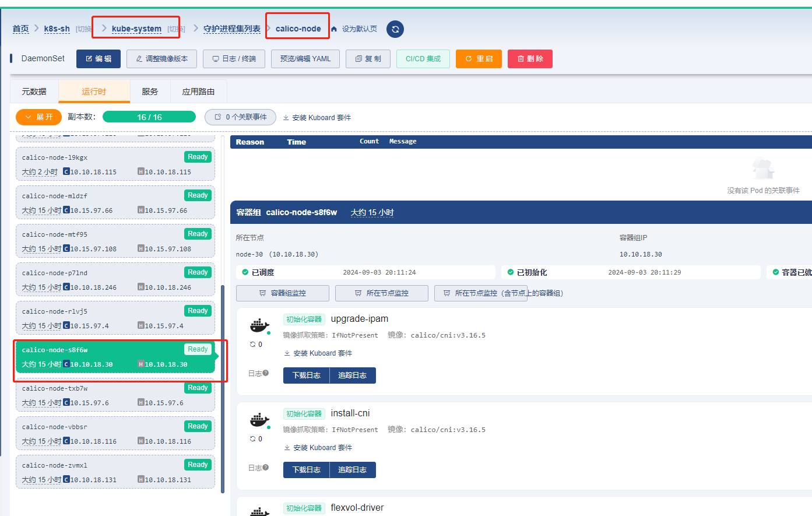The width and height of the screenshot is (812, 516).
Task: Open the kube-system namespace breadcrumb link
Action: (x=136, y=29)
